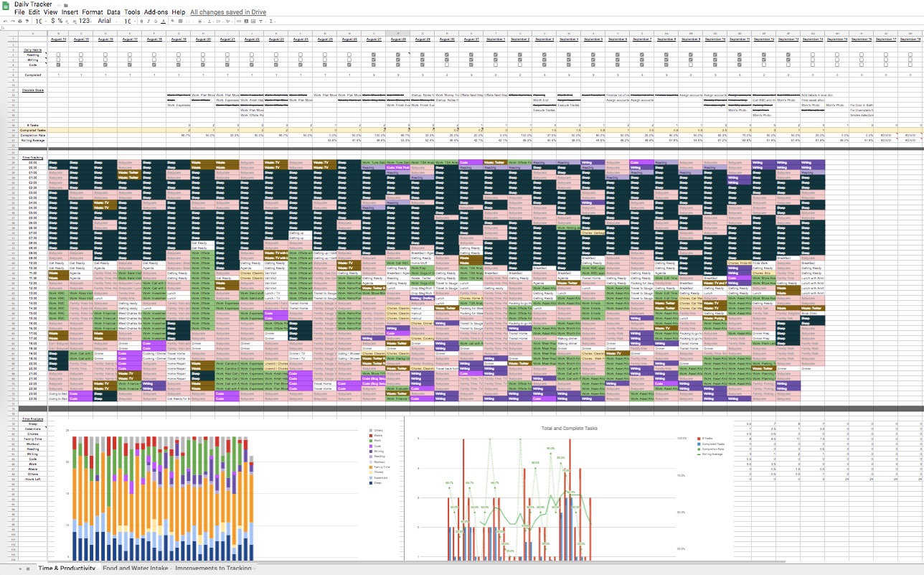This screenshot has height=575, width=924.
Task: Open the Borders tool
Action: point(181,22)
